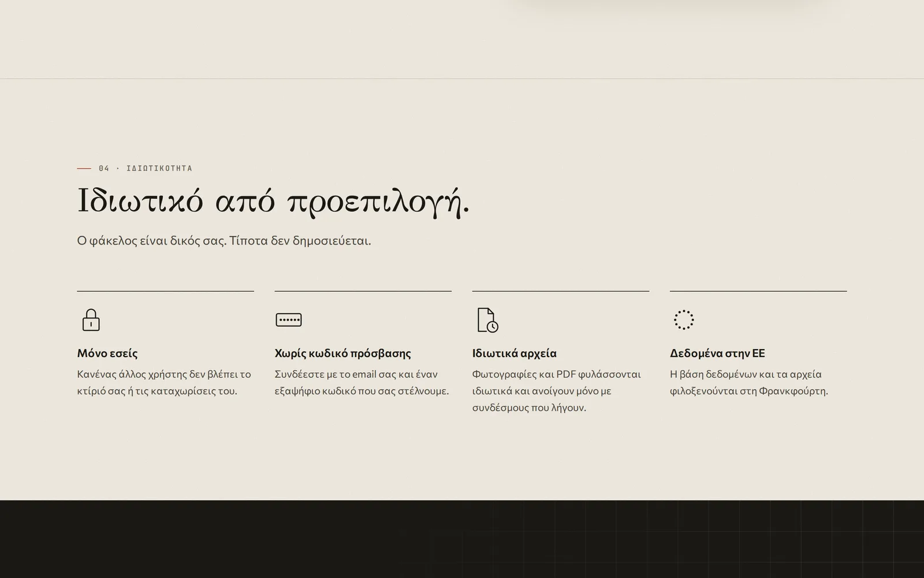Click the passcode field icon above Χωρίς κωδικό πρόσβασης

coord(289,320)
